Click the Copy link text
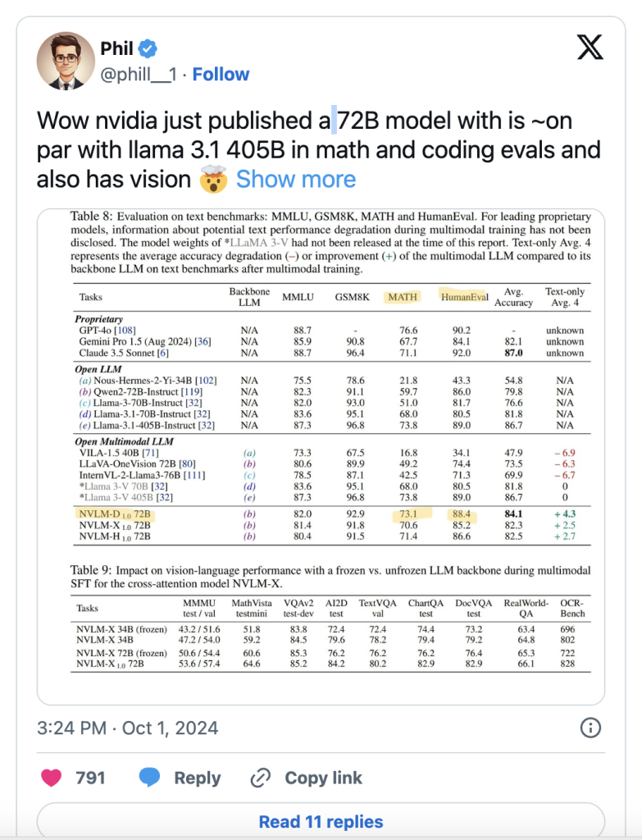Viewport: 642px width, 840px height. click(324, 778)
